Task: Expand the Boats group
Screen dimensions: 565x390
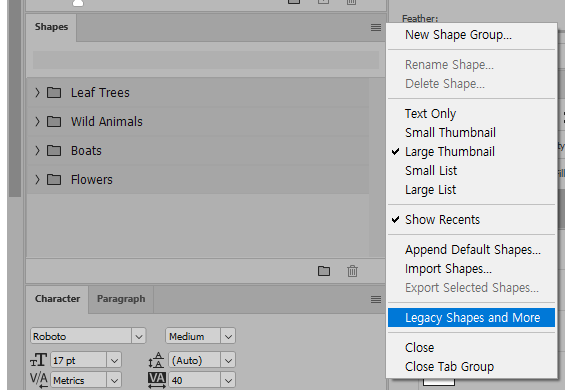Action: click(x=37, y=151)
